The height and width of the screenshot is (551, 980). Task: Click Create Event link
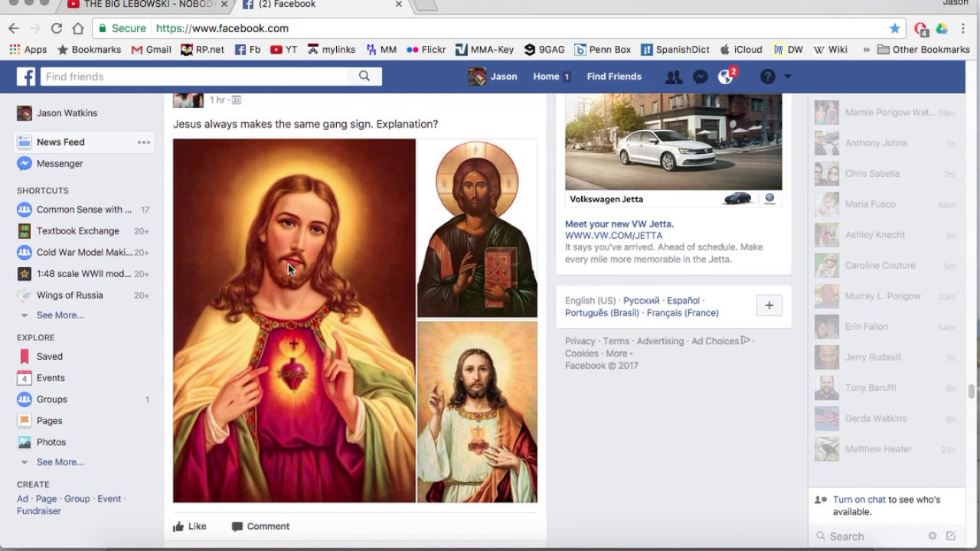click(x=109, y=499)
